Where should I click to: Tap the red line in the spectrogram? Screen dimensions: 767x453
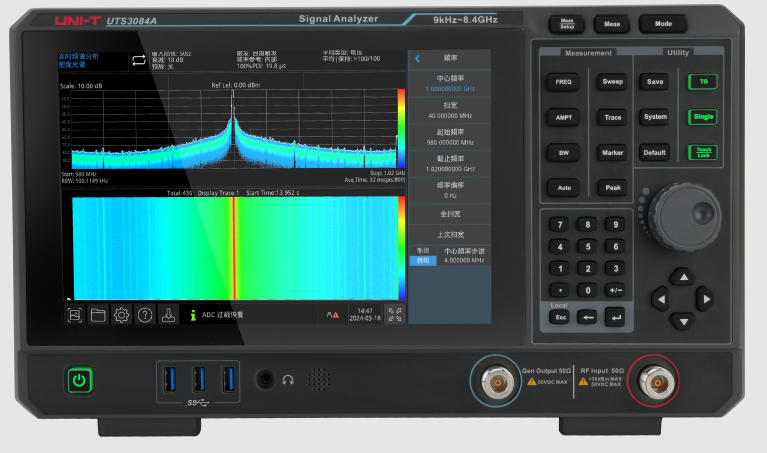point(234,248)
